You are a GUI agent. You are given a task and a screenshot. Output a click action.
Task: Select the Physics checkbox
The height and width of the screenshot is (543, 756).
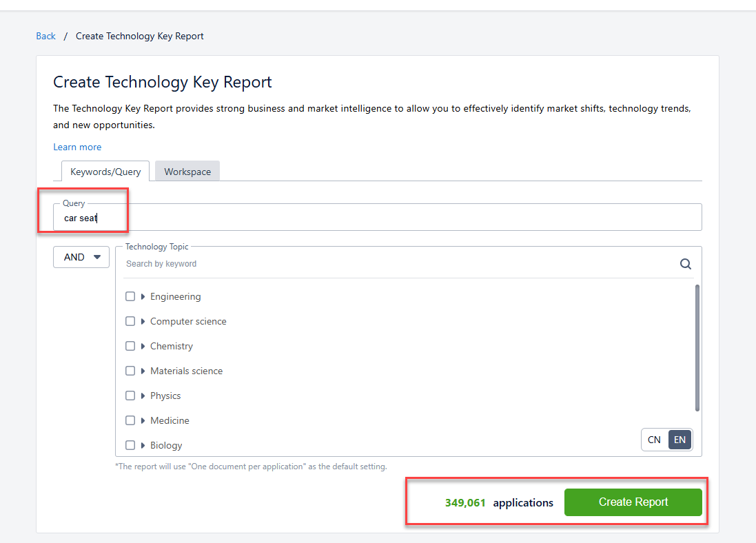click(130, 396)
